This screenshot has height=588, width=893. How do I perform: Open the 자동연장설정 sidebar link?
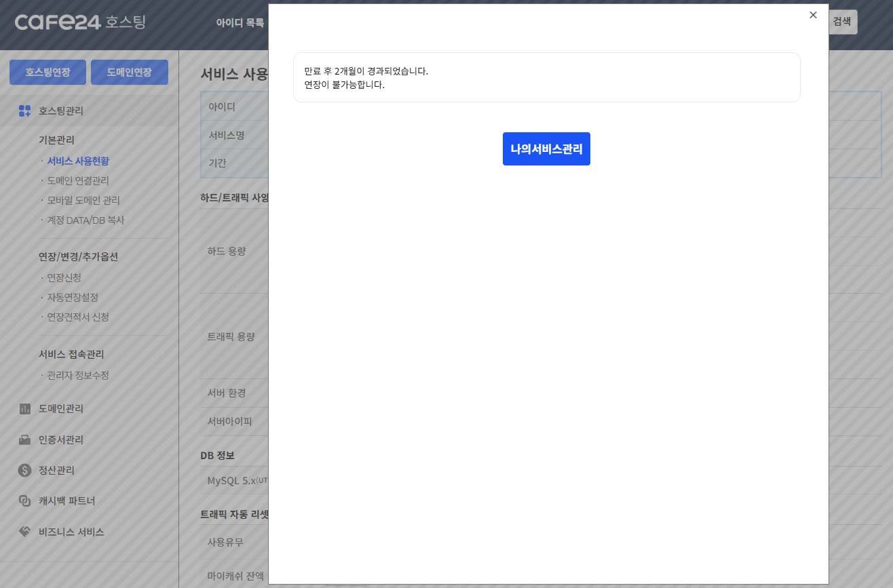point(73,297)
